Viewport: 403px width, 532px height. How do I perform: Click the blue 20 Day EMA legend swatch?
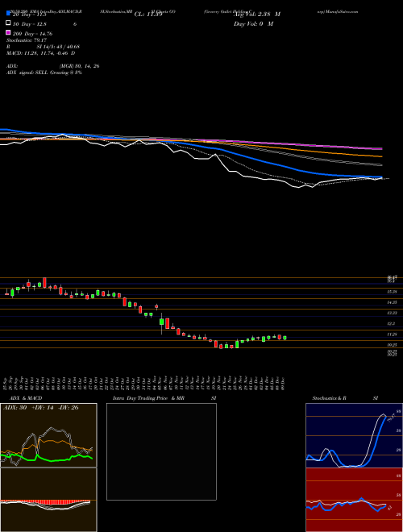click(x=9, y=14)
